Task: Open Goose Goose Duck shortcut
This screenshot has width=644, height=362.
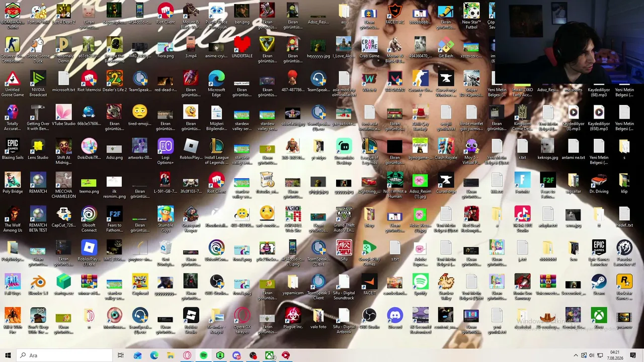Action: pyautogui.click(x=38, y=50)
